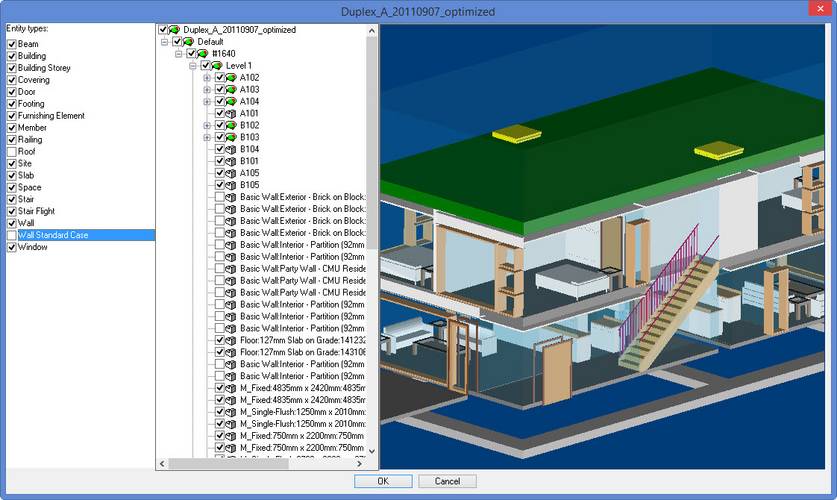The image size is (837, 500).
Task: Uncheck the Furnishing Element entity type
Action: 12,116
